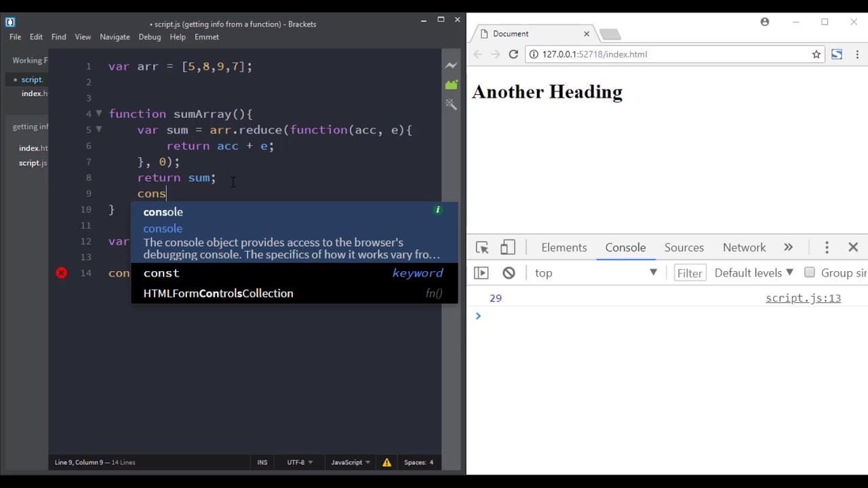Screen dimensions: 868x488
Task: Change the Spaces: 4 indentation setting
Action: [x=418, y=462]
